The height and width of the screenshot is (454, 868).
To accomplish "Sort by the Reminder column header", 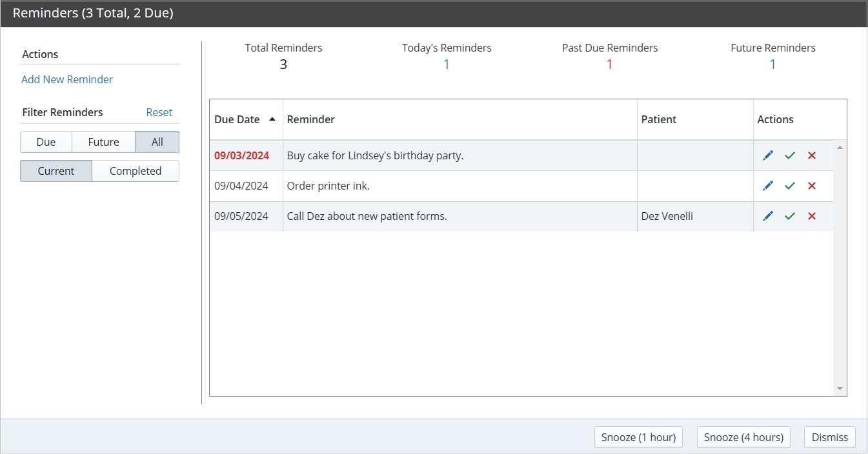I will [x=460, y=119].
